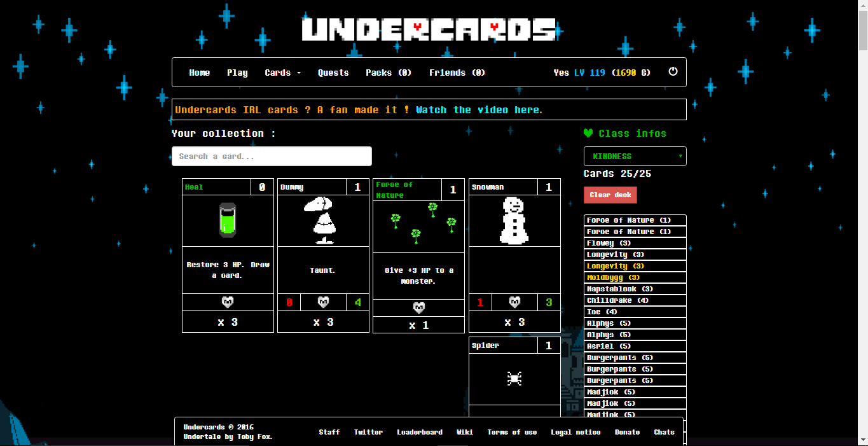Open the Legal notice link
868x446 pixels.
[x=575, y=432]
